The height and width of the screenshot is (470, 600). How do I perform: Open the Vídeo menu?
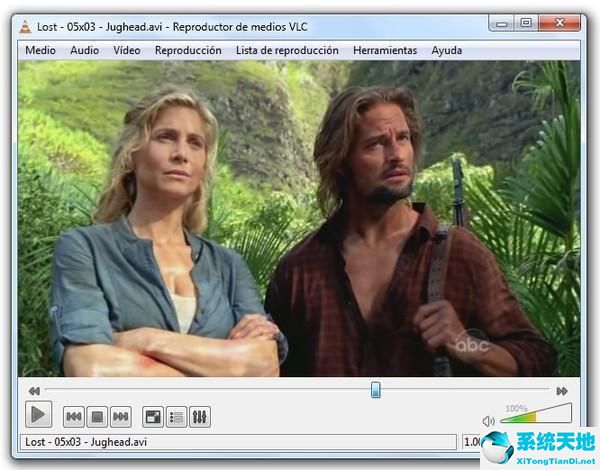click(x=127, y=51)
